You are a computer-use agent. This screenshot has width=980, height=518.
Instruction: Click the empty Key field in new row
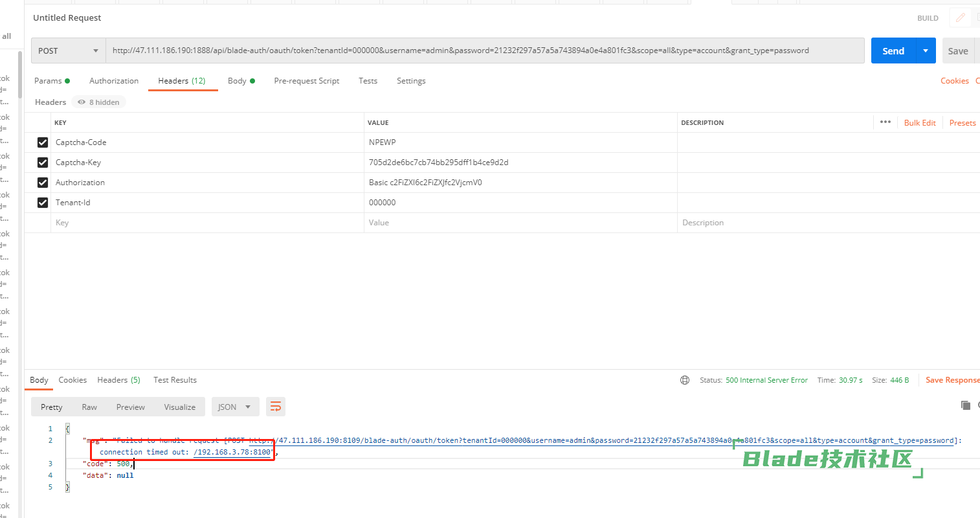pos(207,223)
